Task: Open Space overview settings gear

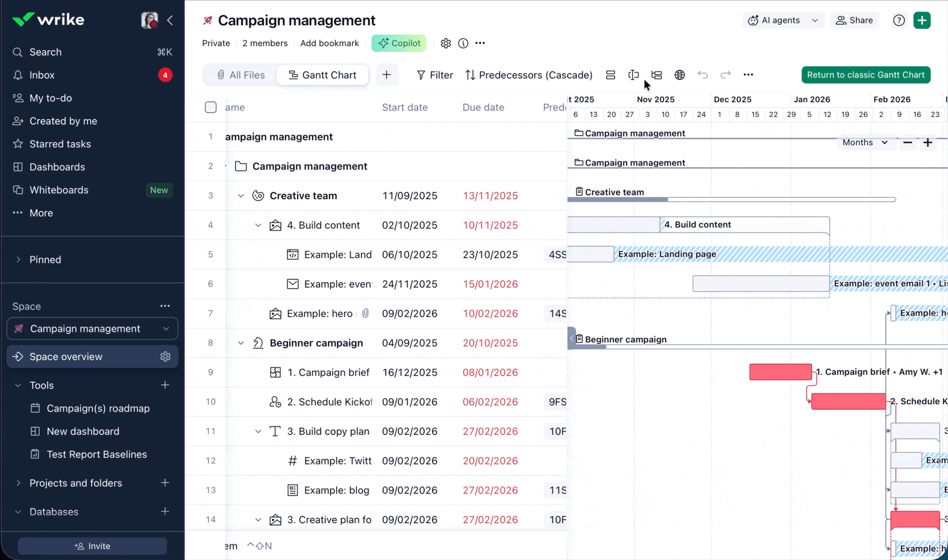Action: pos(165,357)
